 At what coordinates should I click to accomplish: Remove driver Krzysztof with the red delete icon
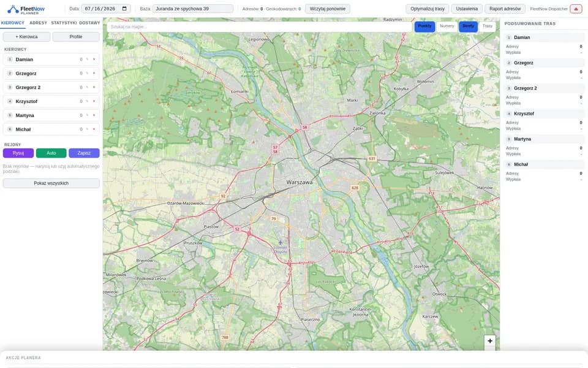coord(94,101)
